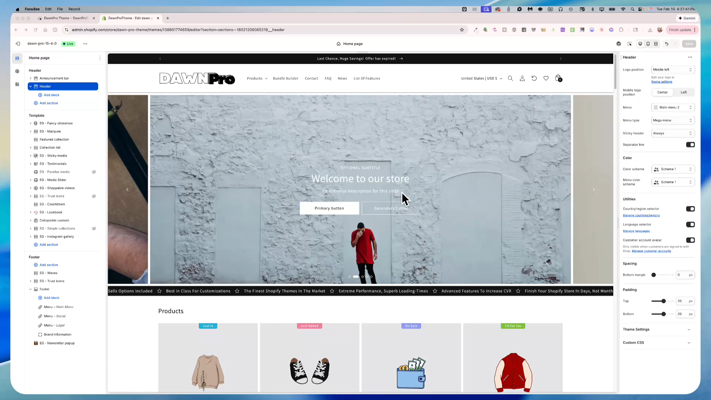
Task: Click the undo icon in top bar
Action: tap(667, 44)
